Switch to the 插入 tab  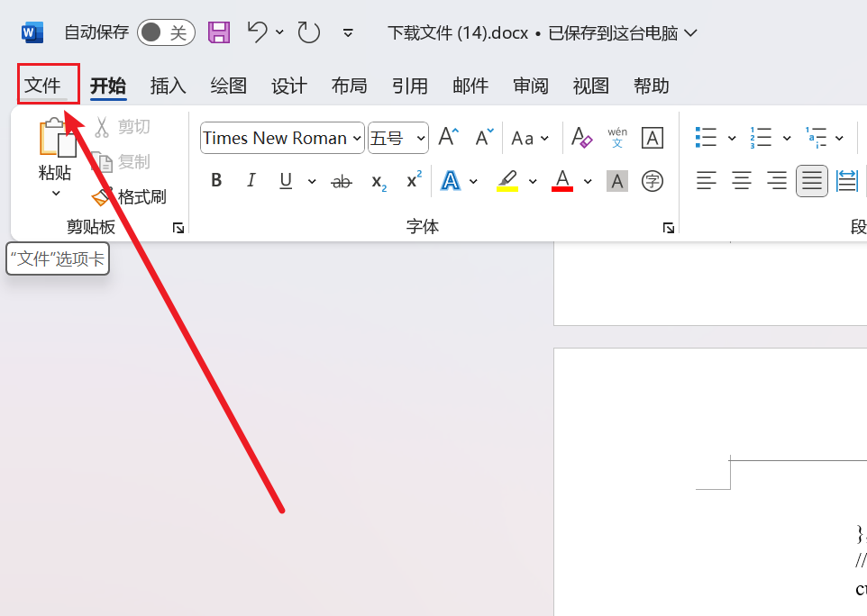(x=169, y=86)
